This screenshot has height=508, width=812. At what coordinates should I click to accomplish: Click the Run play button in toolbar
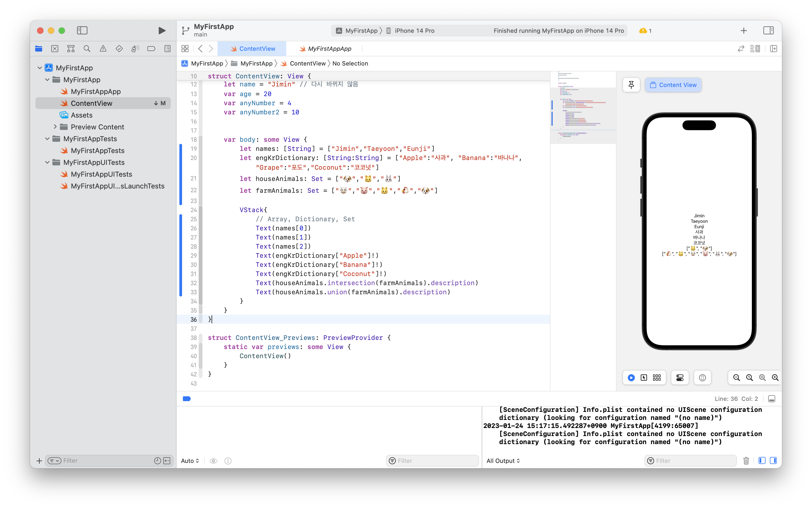pyautogui.click(x=162, y=31)
